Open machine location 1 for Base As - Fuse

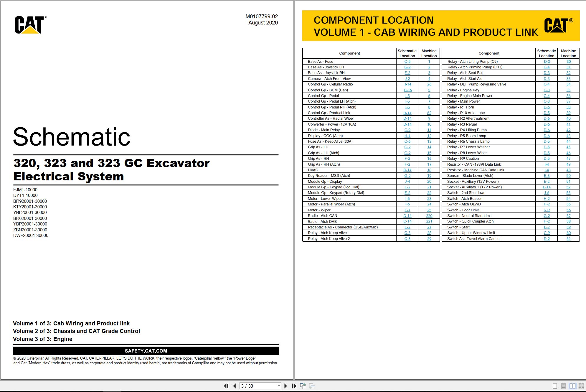(x=429, y=62)
